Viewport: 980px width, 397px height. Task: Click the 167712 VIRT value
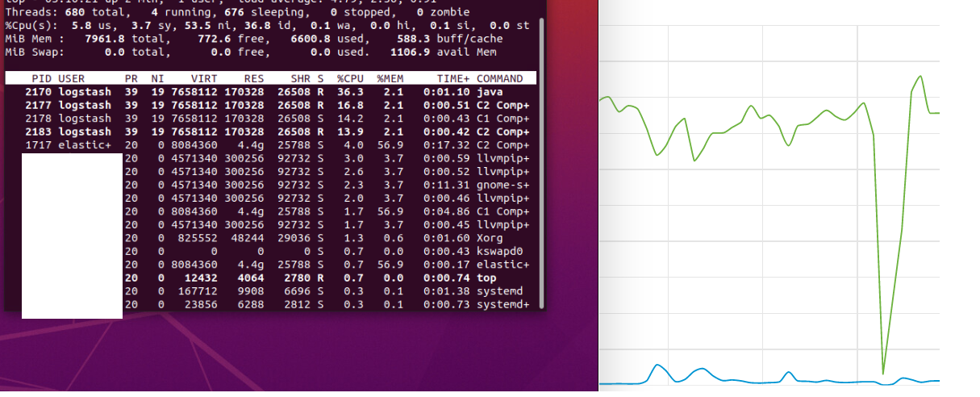198,290
